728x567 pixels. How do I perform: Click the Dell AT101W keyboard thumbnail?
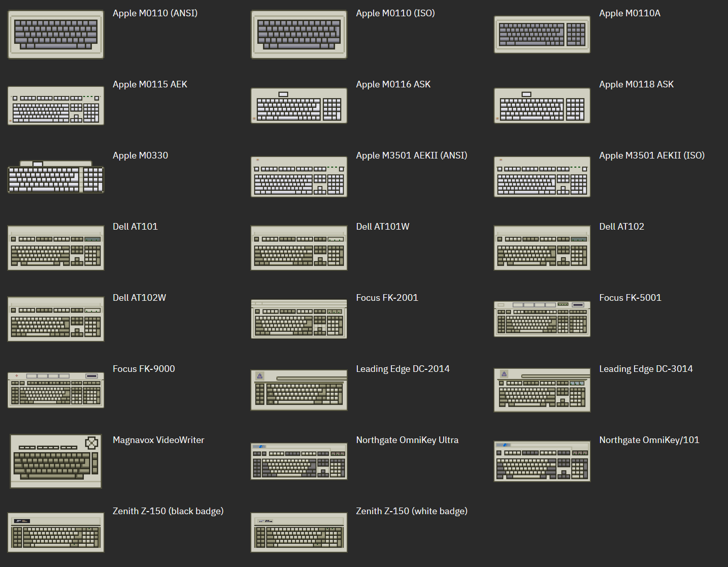coord(299,248)
